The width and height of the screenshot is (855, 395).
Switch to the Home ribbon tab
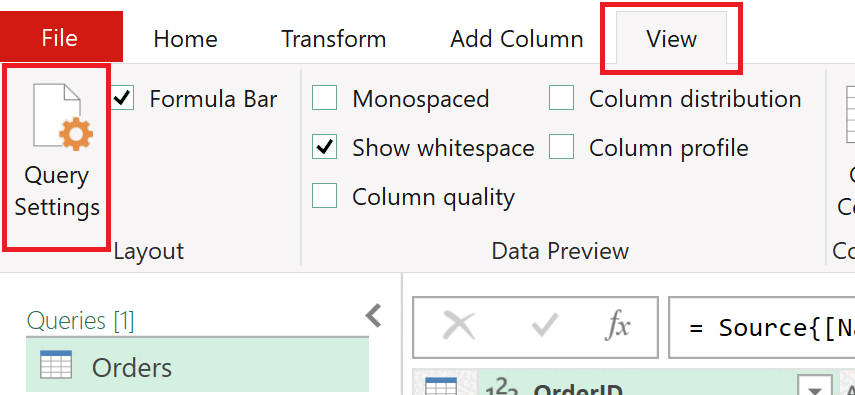click(x=185, y=39)
